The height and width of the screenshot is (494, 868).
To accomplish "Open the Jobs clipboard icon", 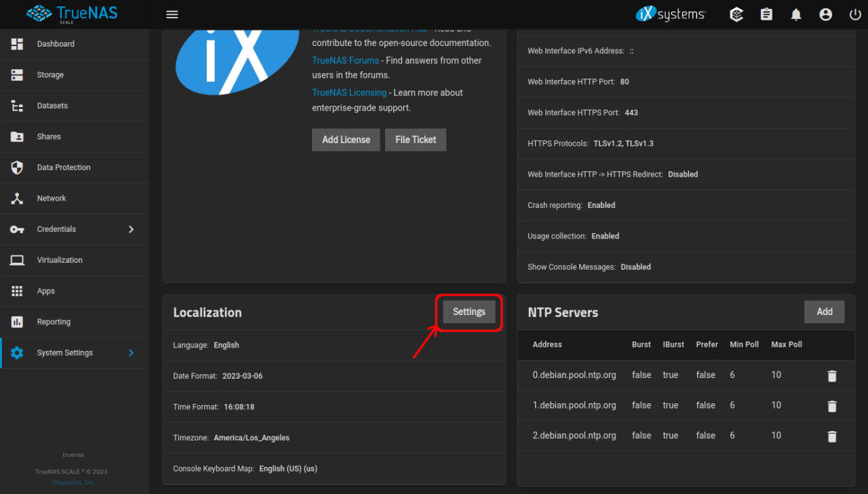I will (766, 14).
